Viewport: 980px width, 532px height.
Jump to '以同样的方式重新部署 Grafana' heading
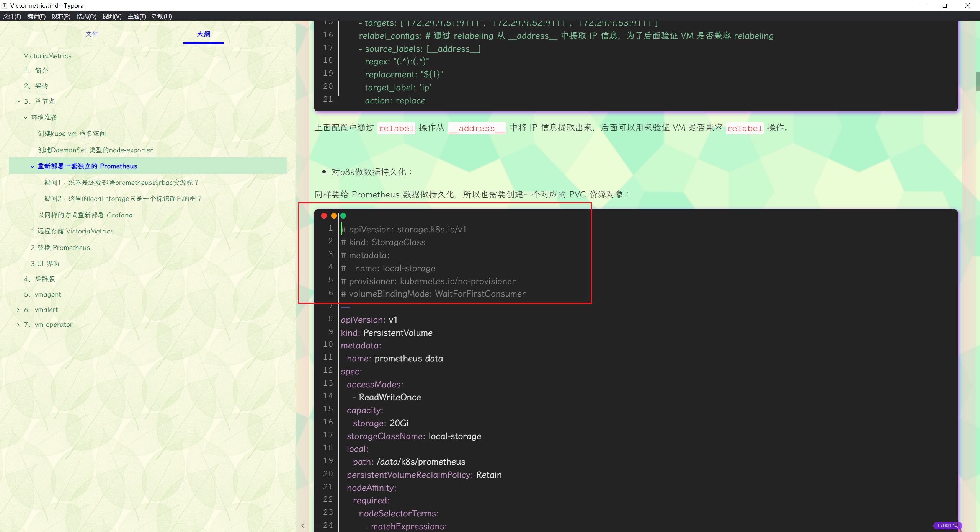85,215
